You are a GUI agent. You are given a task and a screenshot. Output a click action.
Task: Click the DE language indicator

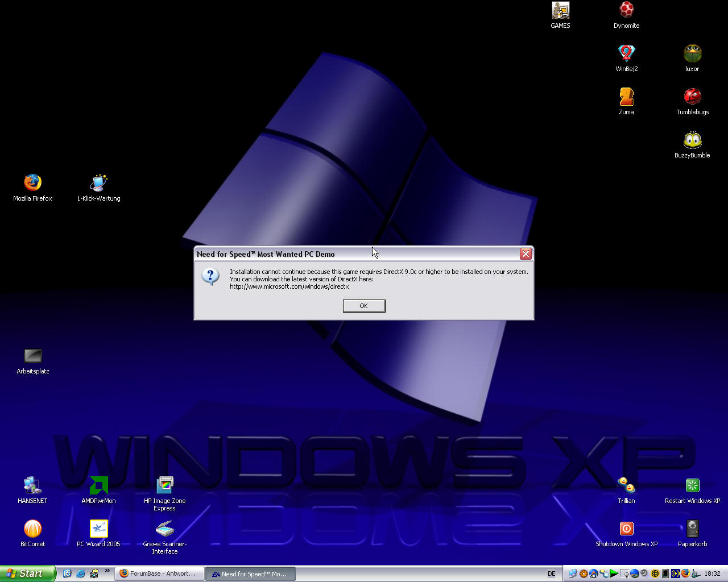(x=551, y=573)
